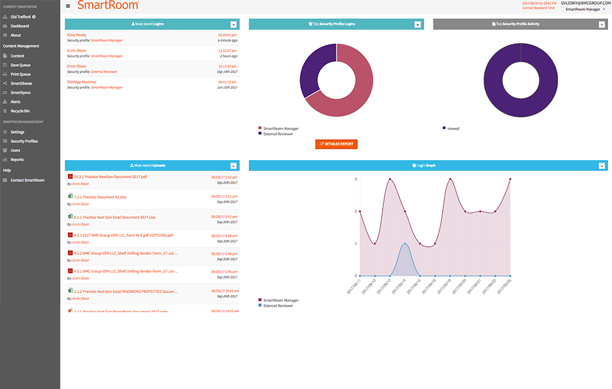Click the upload time of the 10.3.1 file

point(224,177)
